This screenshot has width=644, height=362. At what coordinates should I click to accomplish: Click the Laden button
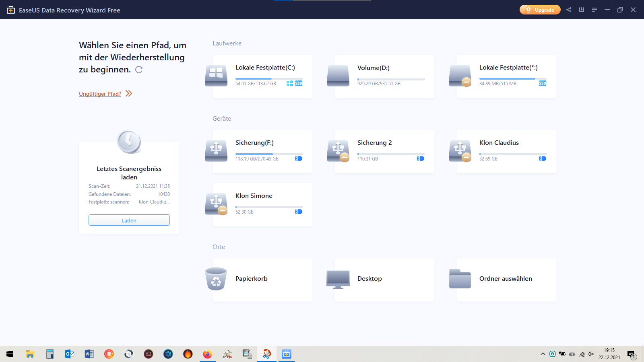[129, 220]
